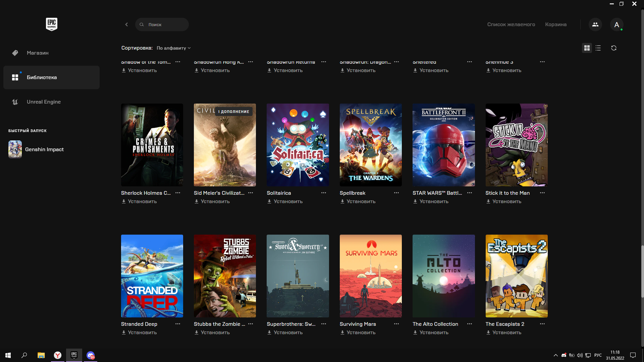Open more options for Sheltered
644x362 pixels.
click(x=470, y=62)
